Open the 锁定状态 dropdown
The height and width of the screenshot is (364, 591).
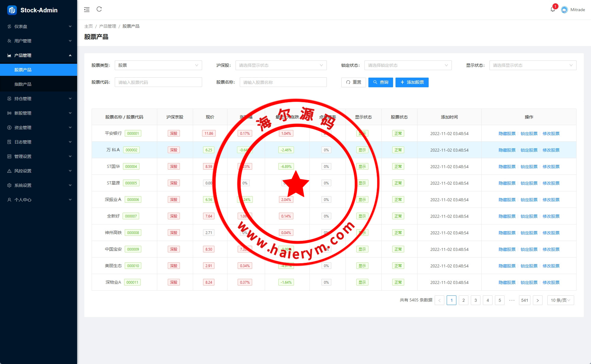[408, 65]
